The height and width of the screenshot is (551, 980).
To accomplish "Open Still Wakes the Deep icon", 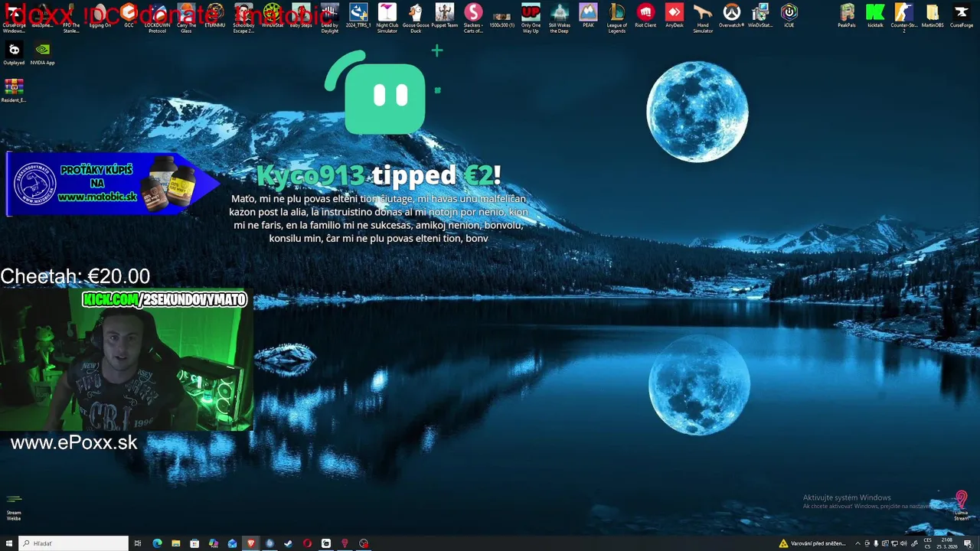I will click(559, 18).
